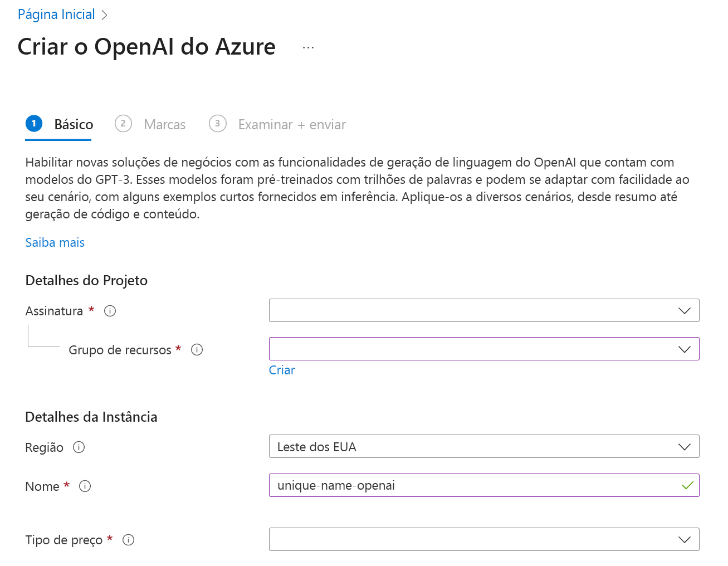728x566 pixels.
Task: Click the Criar o OpenAI do Azure title
Action: click(146, 47)
